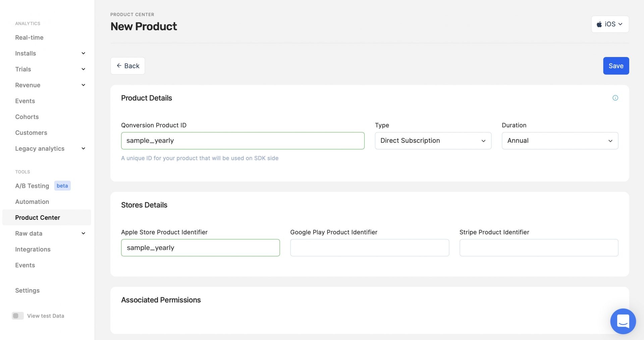Go back using the Back button
This screenshot has width=644, height=340.
point(128,66)
